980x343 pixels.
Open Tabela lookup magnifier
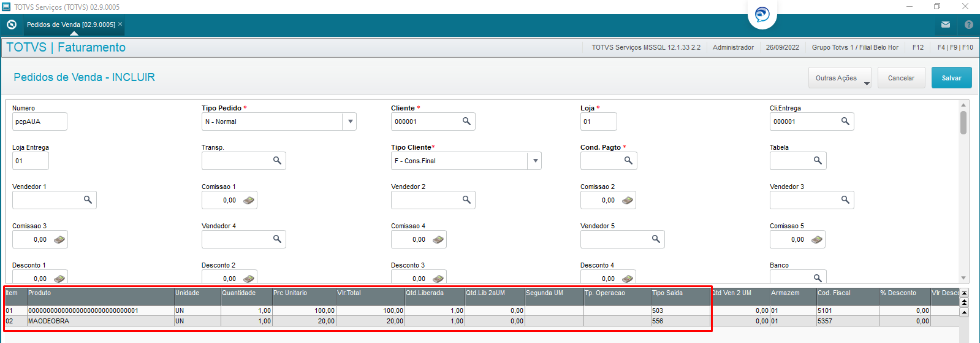pos(818,161)
